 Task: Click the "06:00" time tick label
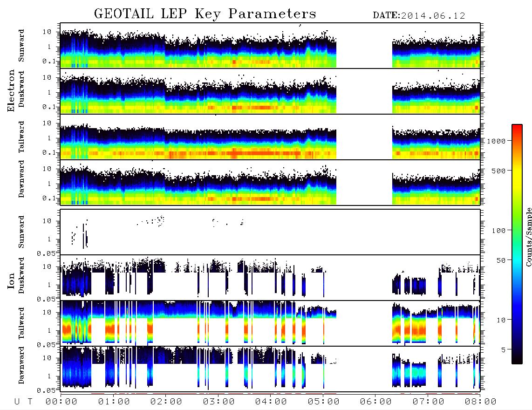pos(376,402)
